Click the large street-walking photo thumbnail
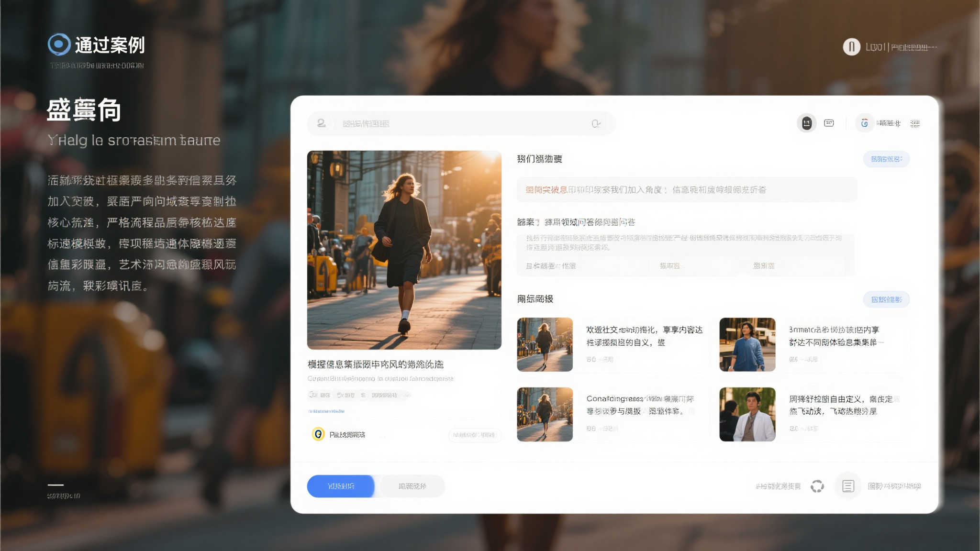980x551 pixels. (403, 251)
